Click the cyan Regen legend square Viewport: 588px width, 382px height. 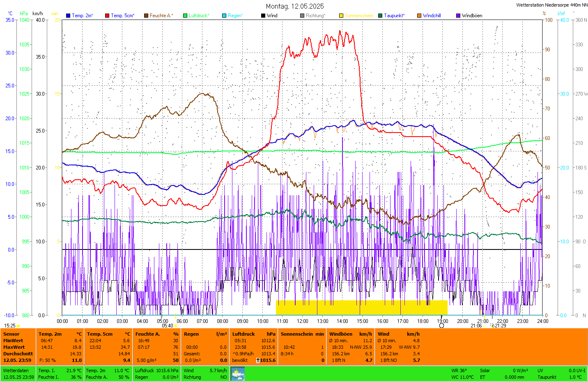tap(224, 16)
